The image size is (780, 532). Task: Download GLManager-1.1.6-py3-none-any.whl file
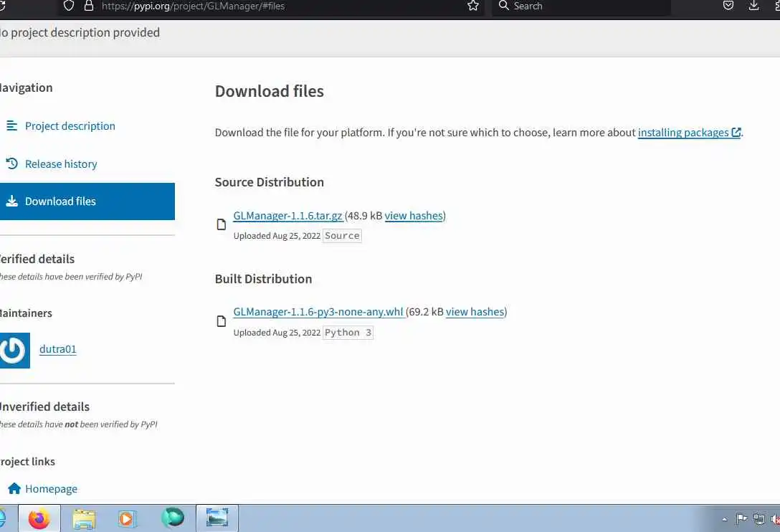pos(318,312)
